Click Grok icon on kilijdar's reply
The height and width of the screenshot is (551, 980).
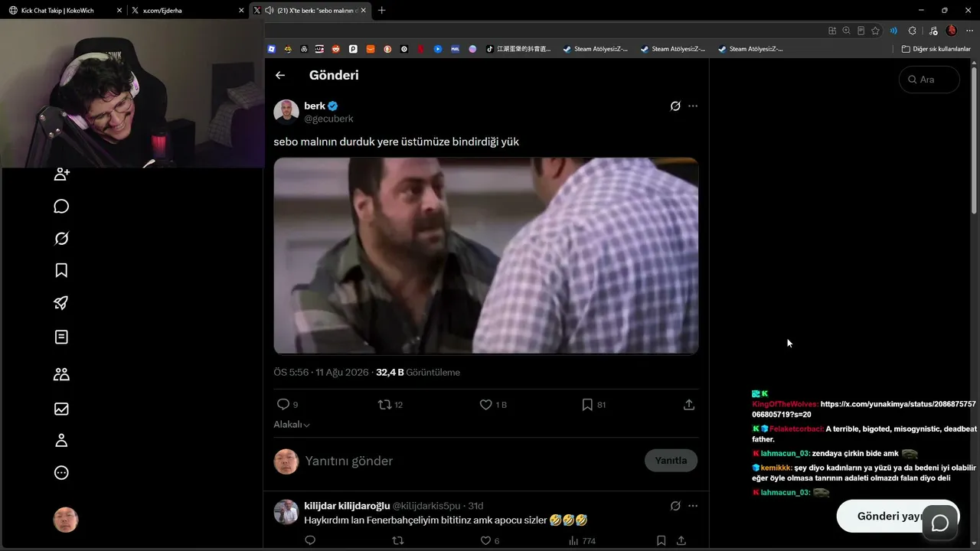(675, 506)
